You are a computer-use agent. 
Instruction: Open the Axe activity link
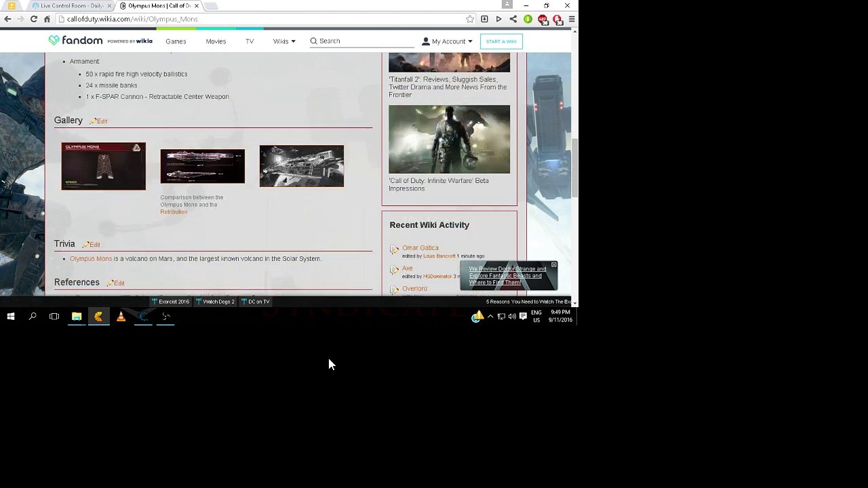coord(407,268)
